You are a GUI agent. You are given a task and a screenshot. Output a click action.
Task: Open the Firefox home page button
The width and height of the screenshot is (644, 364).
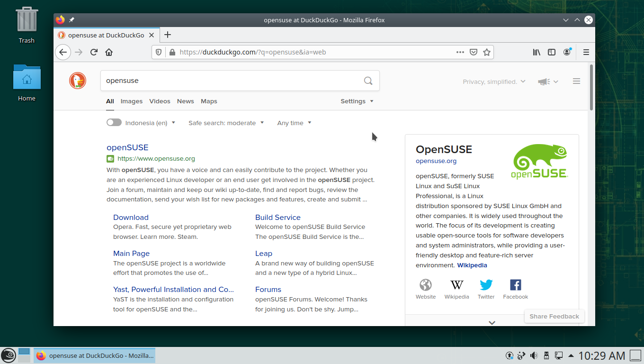point(109,52)
